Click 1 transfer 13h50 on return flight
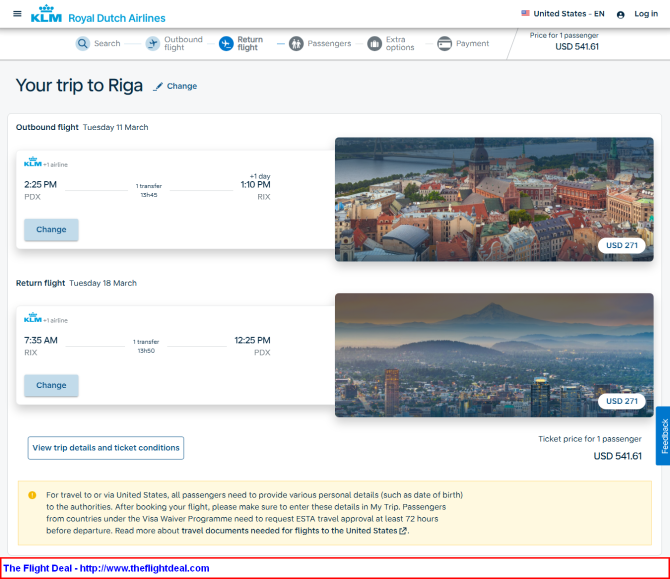The height and width of the screenshot is (579, 670). 146,346
